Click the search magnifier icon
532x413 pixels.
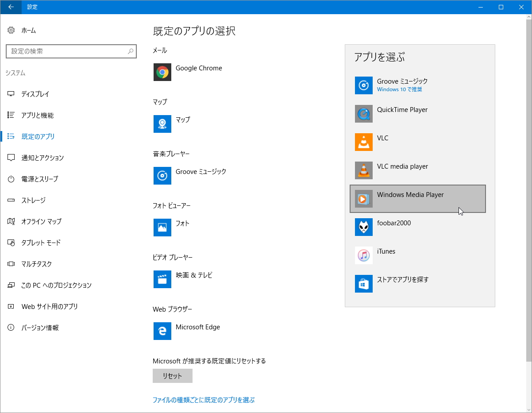[x=131, y=51]
